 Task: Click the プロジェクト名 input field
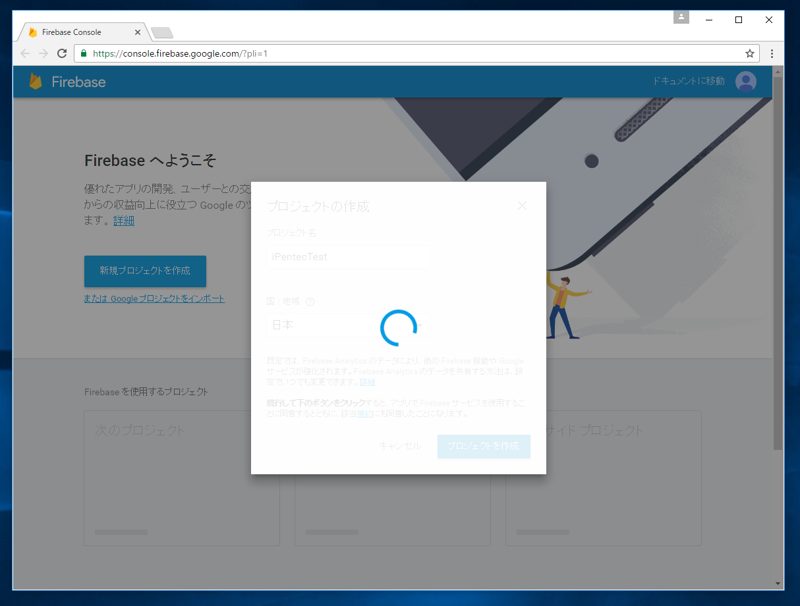[x=348, y=257]
